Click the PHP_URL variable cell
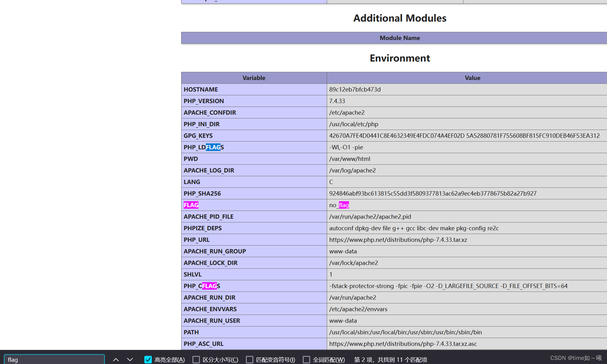Image resolution: width=607 pixels, height=364 pixels. (254, 240)
